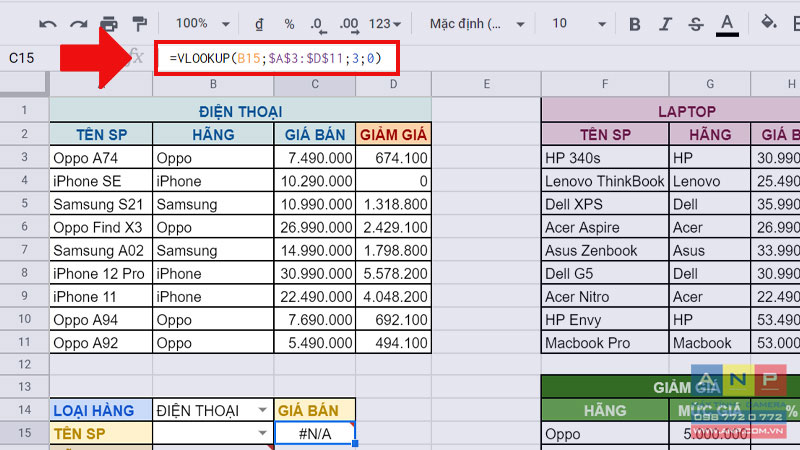Open the fill color picker
The height and width of the screenshot is (450, 800).
[x=768, y=23]
